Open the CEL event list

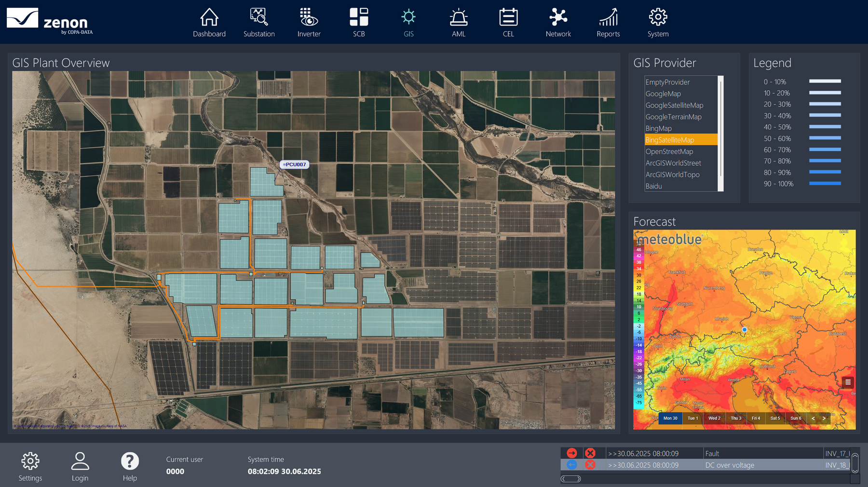508,23
